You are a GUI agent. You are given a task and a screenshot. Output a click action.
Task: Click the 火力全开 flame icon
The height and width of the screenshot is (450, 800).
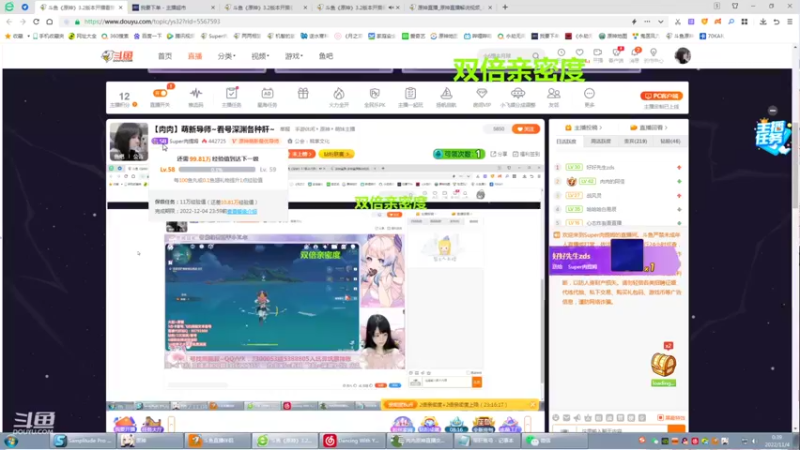(339, 96)
